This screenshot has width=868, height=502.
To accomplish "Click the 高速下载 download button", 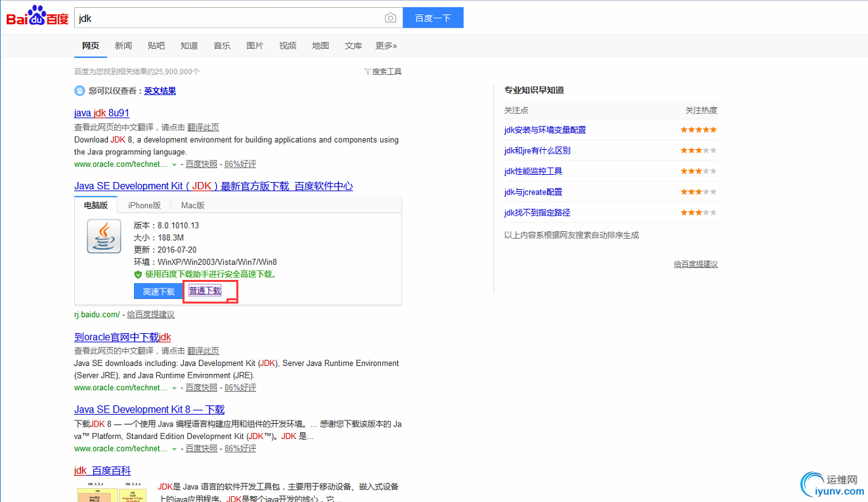I will click(158, 290).
